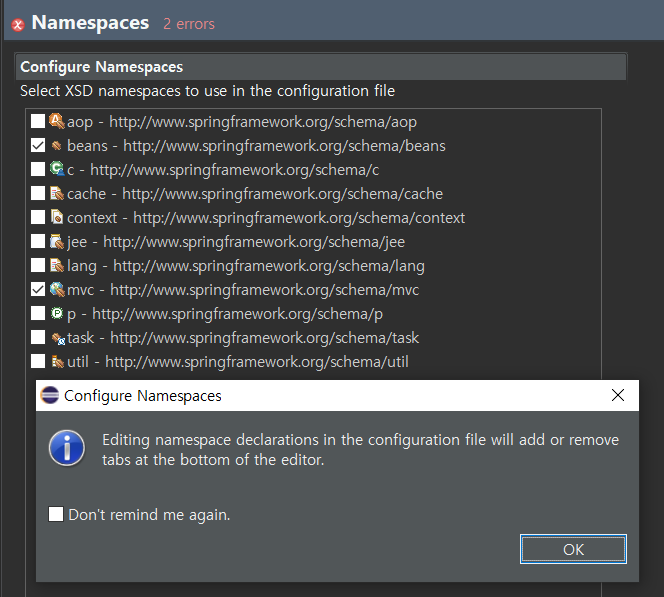Viewport: 664px width, 597px height.
Task: Close the Configure Namespaces dialog
Action: tap(618, 395)
